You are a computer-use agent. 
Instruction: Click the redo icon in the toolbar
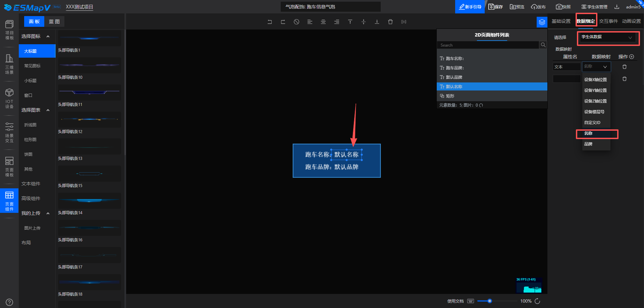coord(283,22)
